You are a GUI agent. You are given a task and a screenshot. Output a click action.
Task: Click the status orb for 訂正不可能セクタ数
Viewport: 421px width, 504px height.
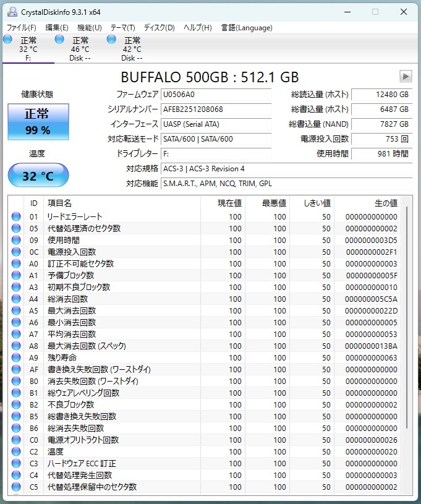click(x=16, y=263)
